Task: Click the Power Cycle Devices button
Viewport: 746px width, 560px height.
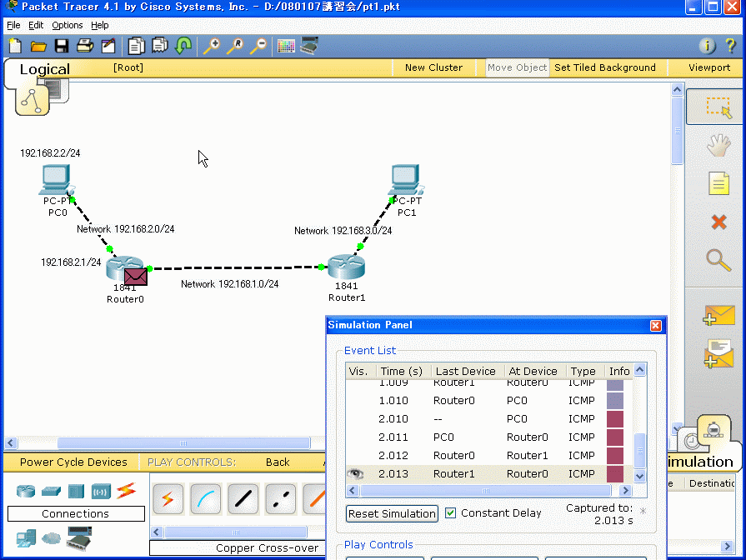Action: (73, 462)
